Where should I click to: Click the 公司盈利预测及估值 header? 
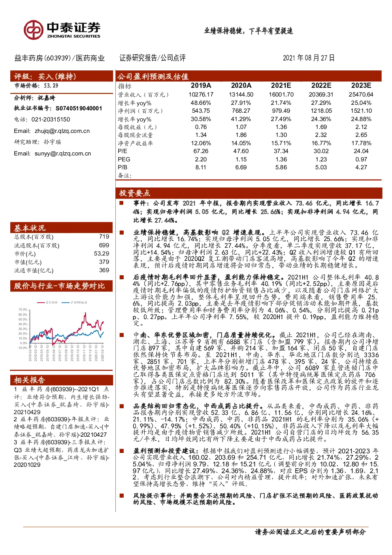click(x=249, y=76)
